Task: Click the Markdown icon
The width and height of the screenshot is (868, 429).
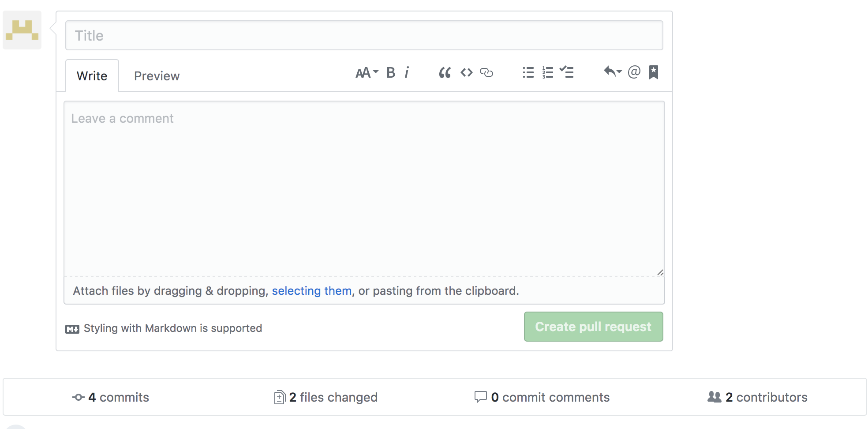Action: [x=72, y=329]
